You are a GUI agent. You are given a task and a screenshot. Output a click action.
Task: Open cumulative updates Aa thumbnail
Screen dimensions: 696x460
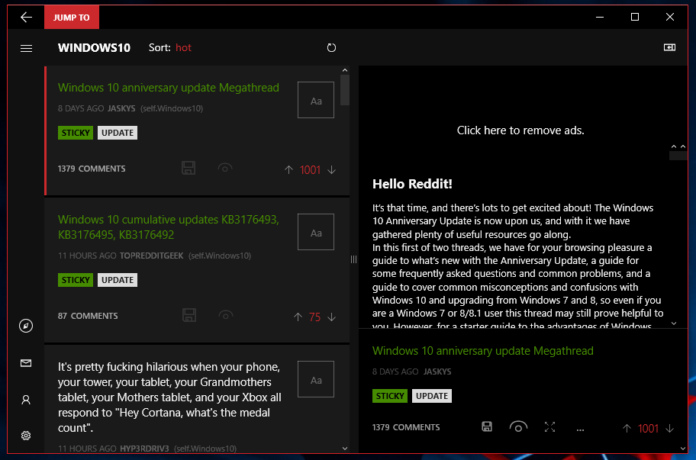pyautogui.click(x=316, y=232)
